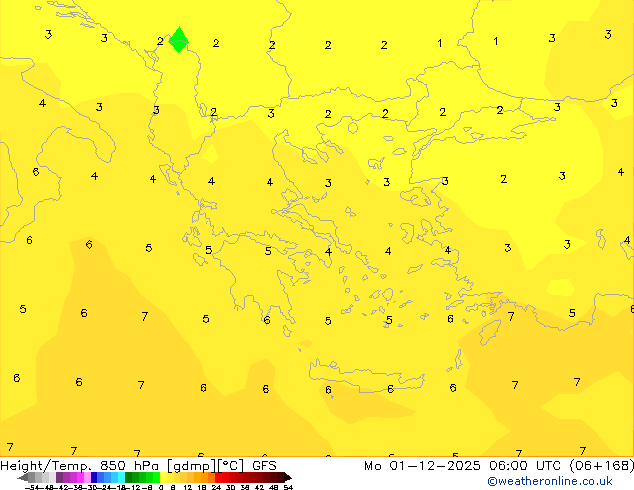This screenshot has width=634, height=490.
Task: Open the weatheronline.co.uk copyright link
Action: click(550, 481)
